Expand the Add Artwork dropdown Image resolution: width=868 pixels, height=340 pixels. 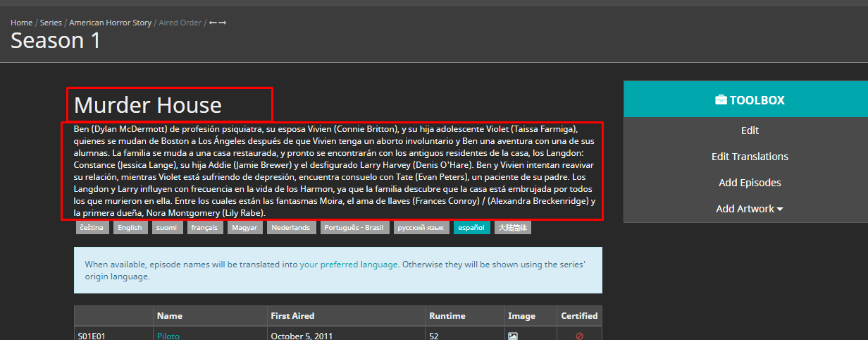pos(750,209)
